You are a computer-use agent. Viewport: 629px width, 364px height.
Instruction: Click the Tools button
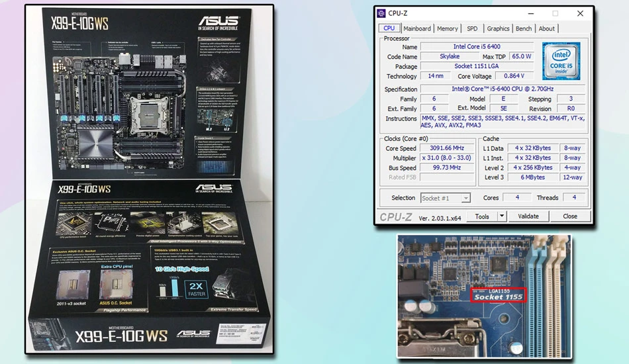(x=482, y=216)
